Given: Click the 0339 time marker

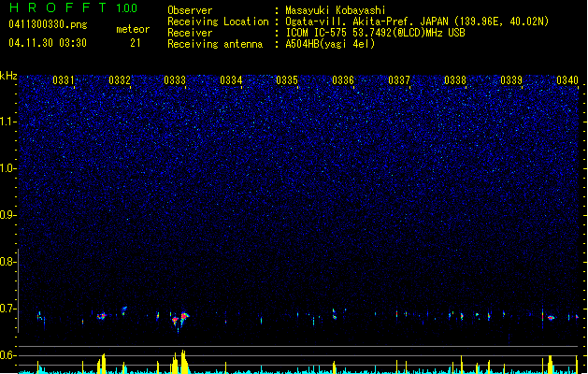Looking at the screenshot, I should (x=511, y=80).
